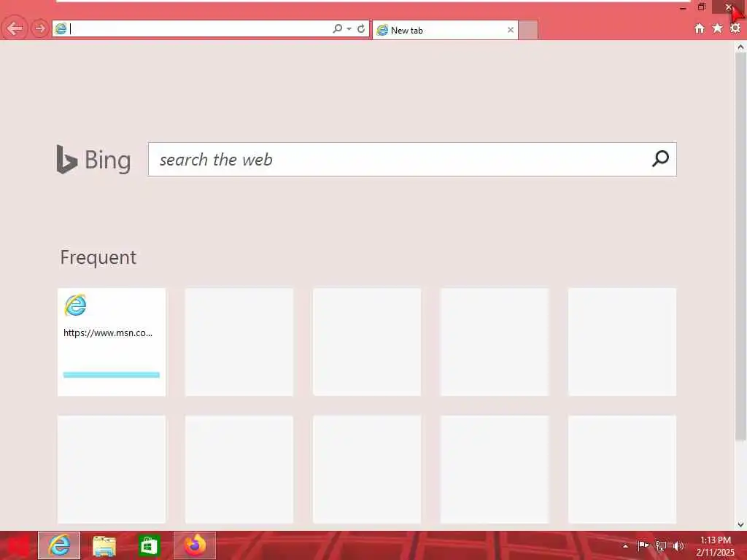Click scrollbar up arrow
The height and width of the screenshot is (560, 747).
740,47
